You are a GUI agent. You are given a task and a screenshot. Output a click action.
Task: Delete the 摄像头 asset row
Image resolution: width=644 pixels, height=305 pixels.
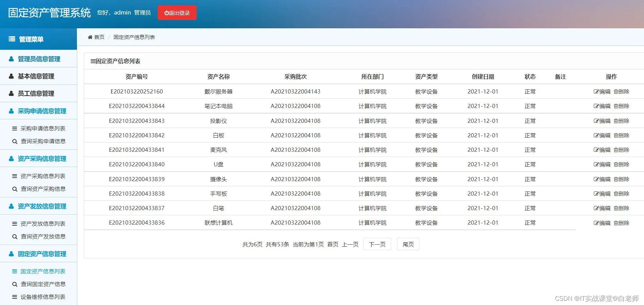pos(622,179)
